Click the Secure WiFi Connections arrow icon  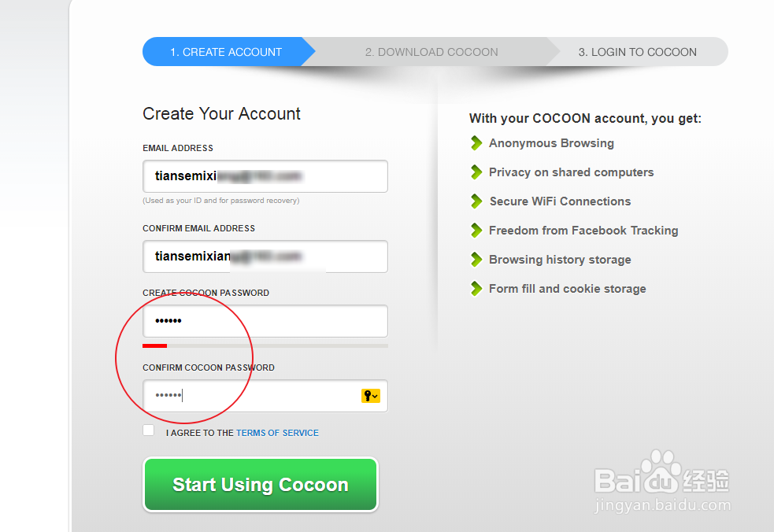[476, 201]
